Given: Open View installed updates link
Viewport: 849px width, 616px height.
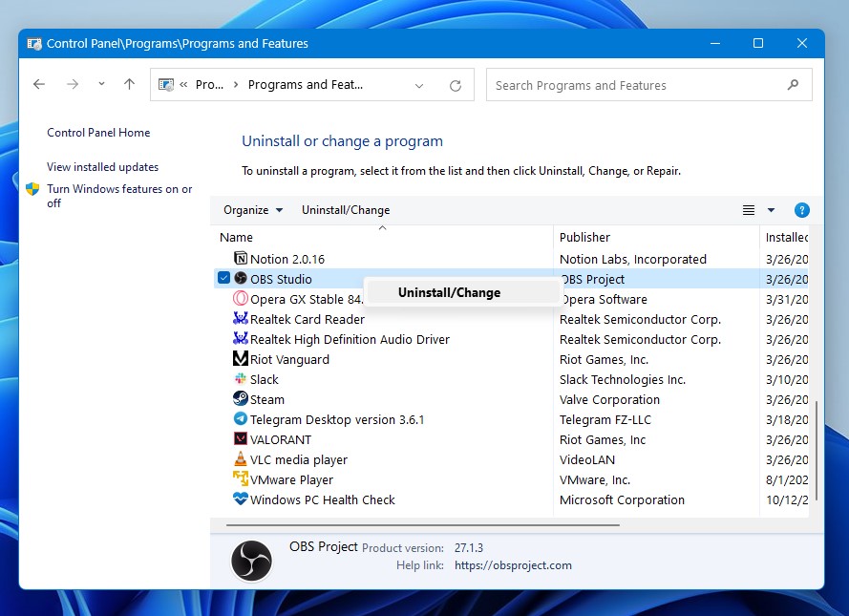Looking at the screenshot, I should click(102, 167).
